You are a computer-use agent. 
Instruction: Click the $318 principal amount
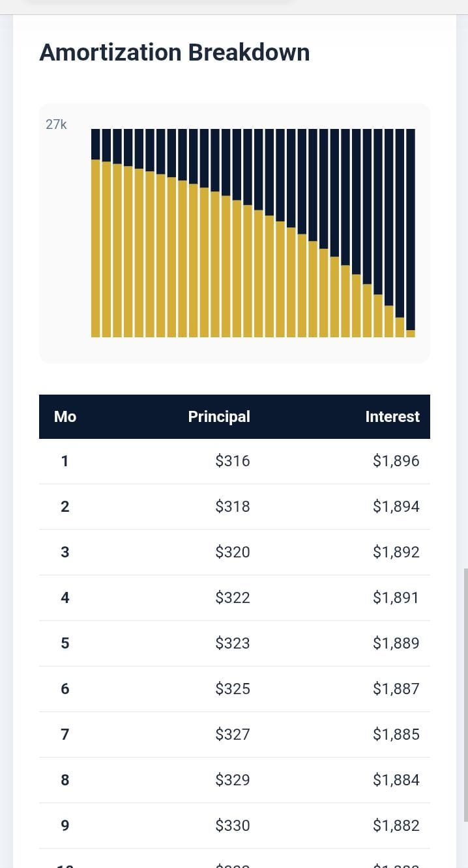tap(233, 507)
